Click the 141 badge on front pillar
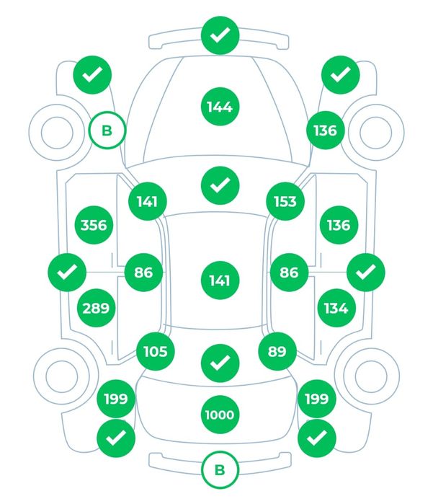This screenshot has width=433, height=504. 147,201
